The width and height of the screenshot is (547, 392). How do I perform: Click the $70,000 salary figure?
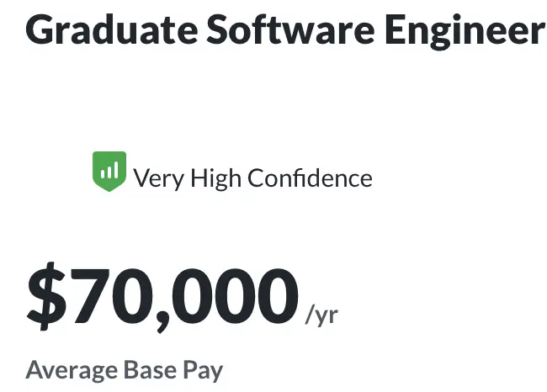click(162, 296)
